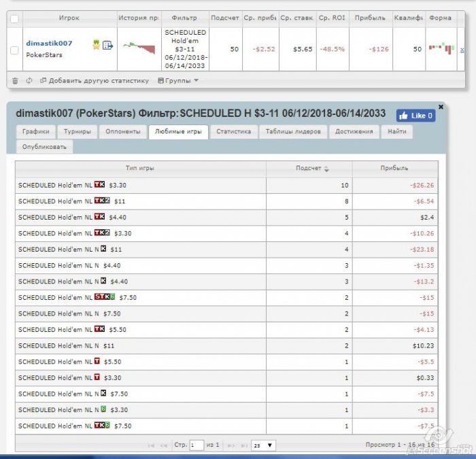
Task: Open the Группы dropdown menu
Action: [178, 81]
